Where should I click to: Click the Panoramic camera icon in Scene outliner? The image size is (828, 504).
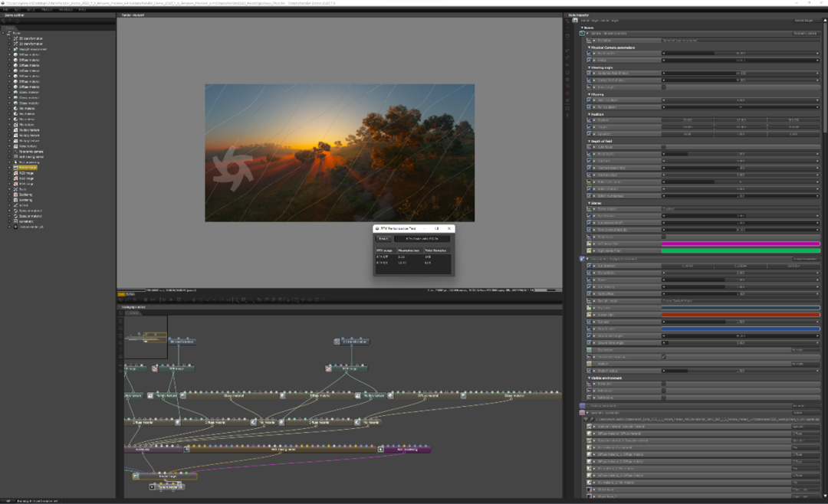point(15,152)
